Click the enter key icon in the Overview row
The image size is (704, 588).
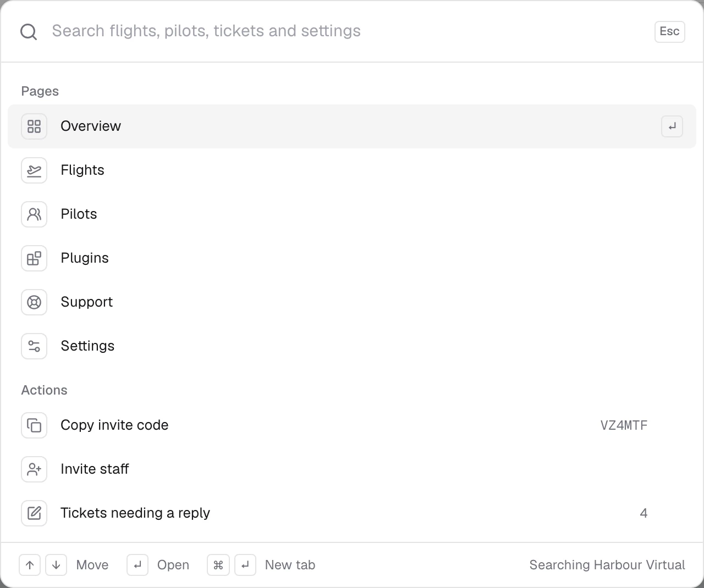(x=672, y=126)
